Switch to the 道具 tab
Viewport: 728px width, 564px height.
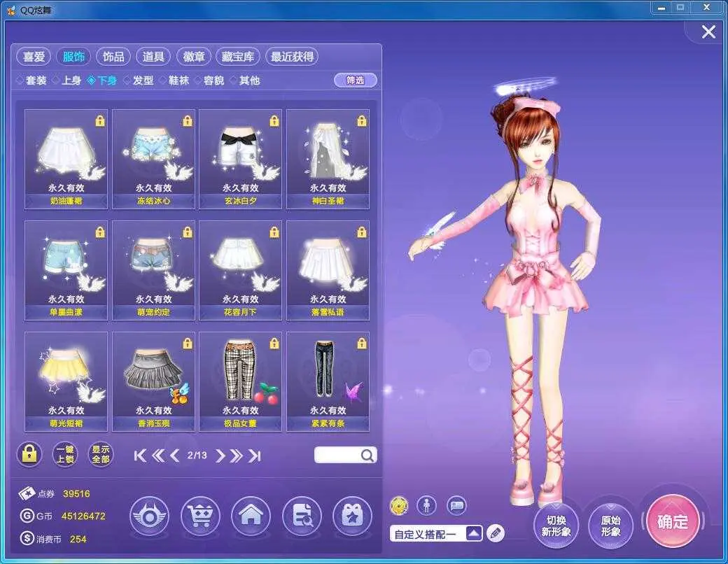[153, 57]
